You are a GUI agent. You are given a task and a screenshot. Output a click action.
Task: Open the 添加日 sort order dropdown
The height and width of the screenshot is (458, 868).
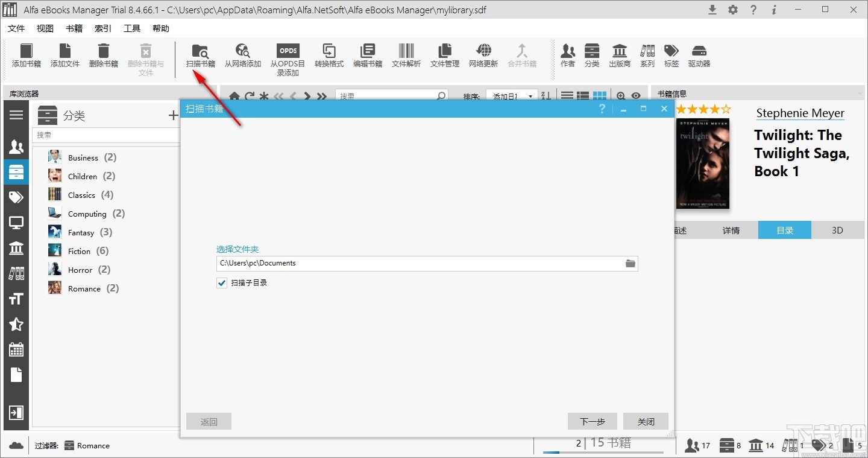(x=512, y=95)
